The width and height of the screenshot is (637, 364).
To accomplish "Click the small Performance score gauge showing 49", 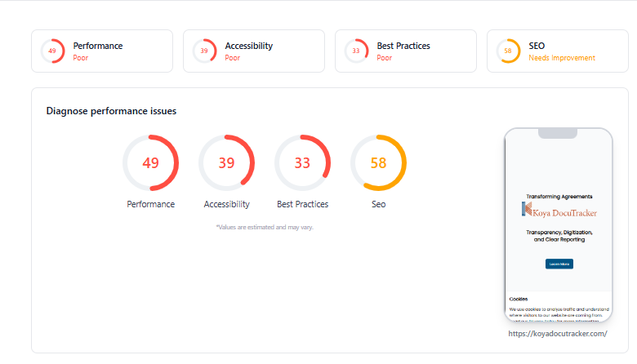I will tap(53, 51).
